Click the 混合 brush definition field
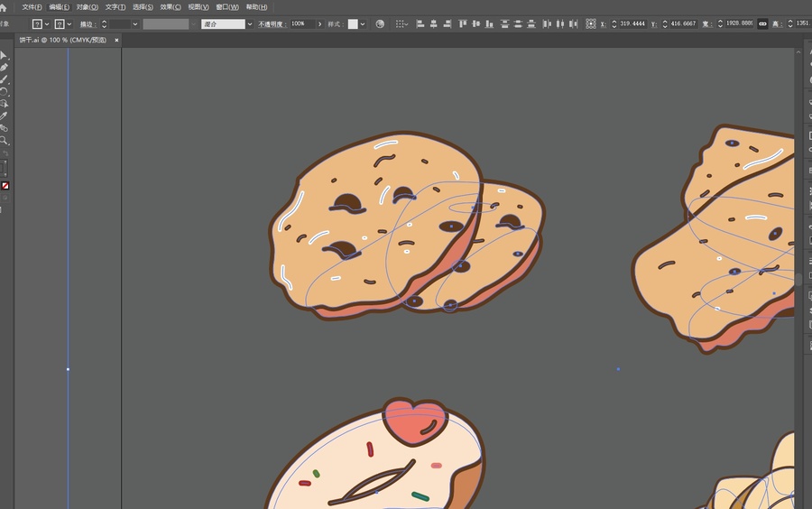812x509 pixels. [x=223, y=23]
